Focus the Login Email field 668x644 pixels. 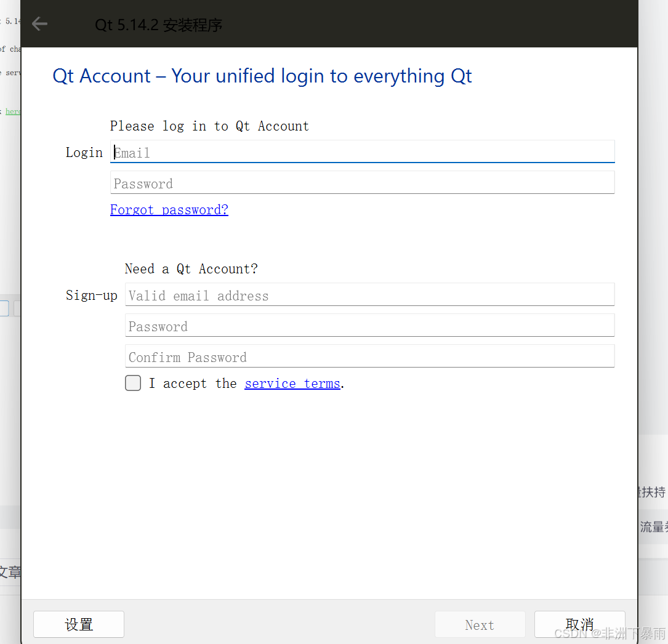click(362, 151)
